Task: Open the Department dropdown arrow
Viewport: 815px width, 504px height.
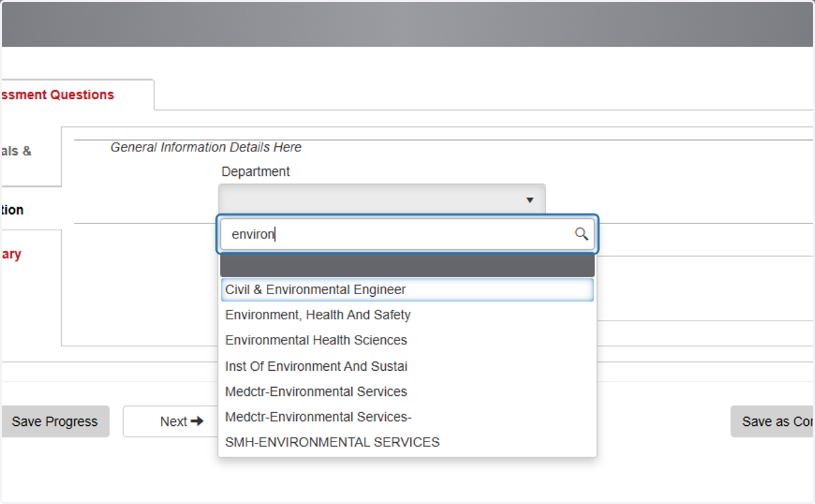Action: point(530,200)
